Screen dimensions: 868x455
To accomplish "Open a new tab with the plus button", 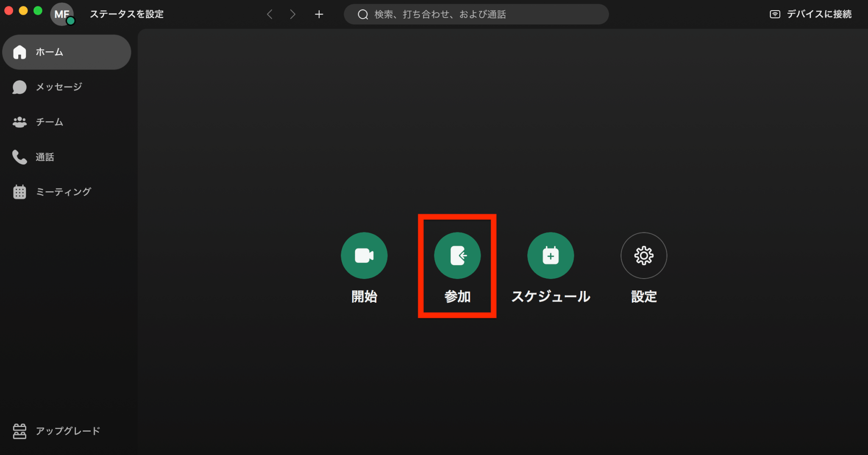I will (319, 14).
